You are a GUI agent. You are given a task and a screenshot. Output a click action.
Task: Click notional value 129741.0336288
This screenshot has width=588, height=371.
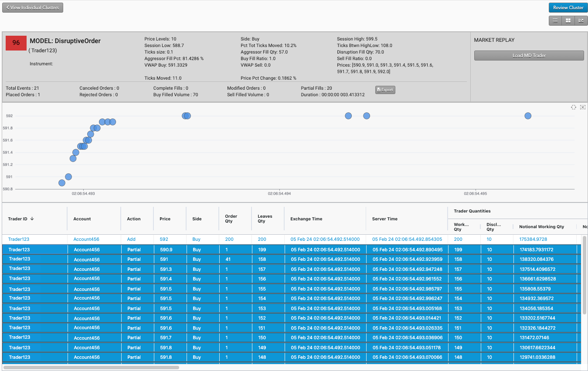tap(537, 357)
